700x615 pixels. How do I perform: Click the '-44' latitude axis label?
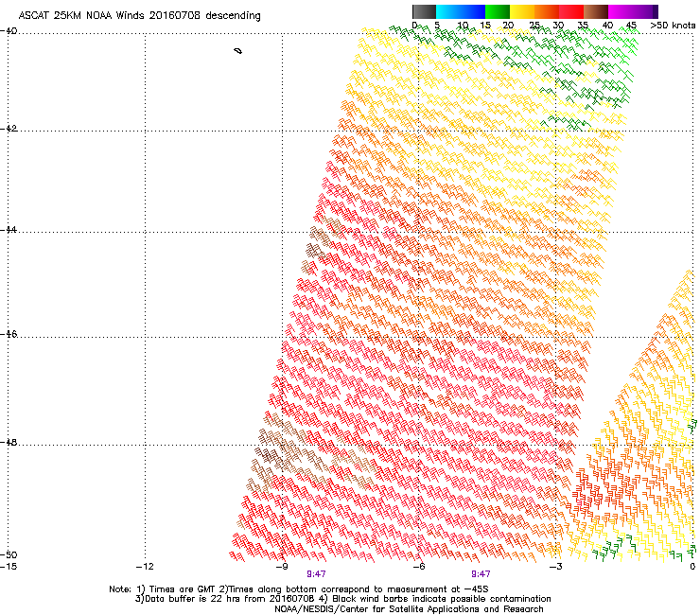tap(9, 230)
